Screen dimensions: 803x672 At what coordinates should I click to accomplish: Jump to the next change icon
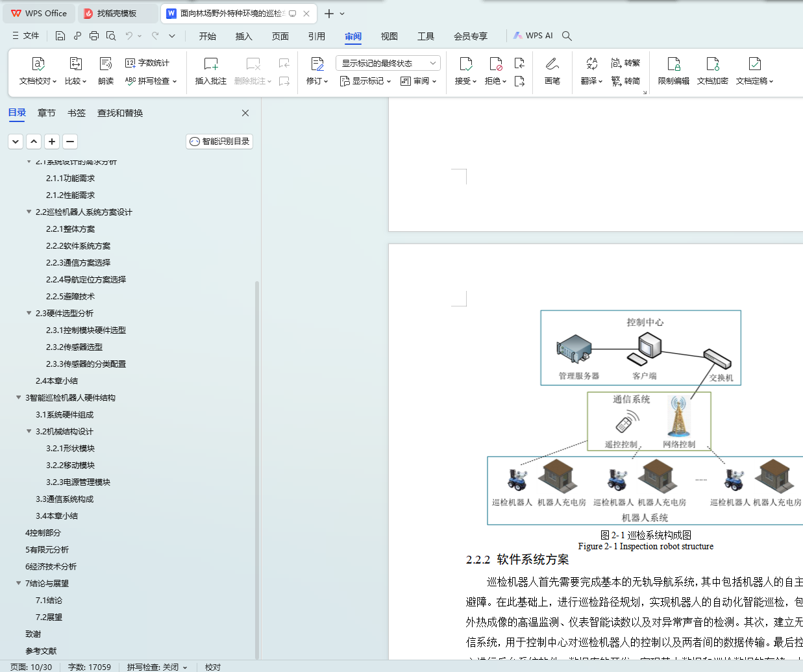click(519, 81)
